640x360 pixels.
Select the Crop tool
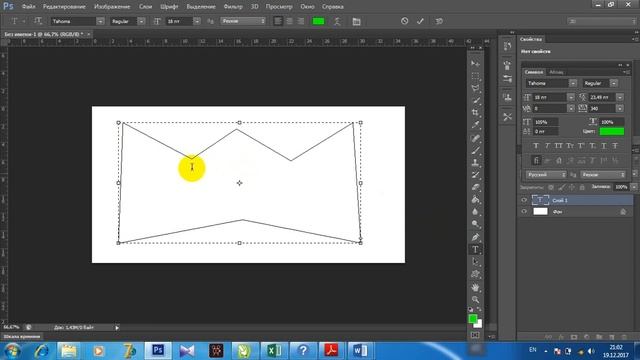[x=475, y=113]
